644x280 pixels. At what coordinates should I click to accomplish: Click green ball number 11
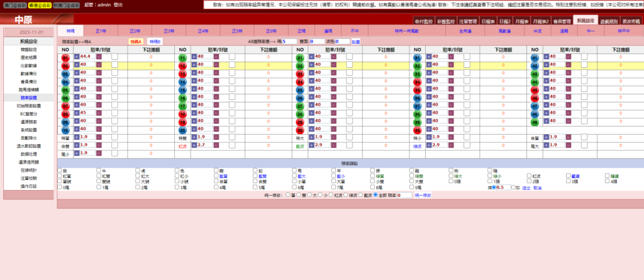[183, 57]
